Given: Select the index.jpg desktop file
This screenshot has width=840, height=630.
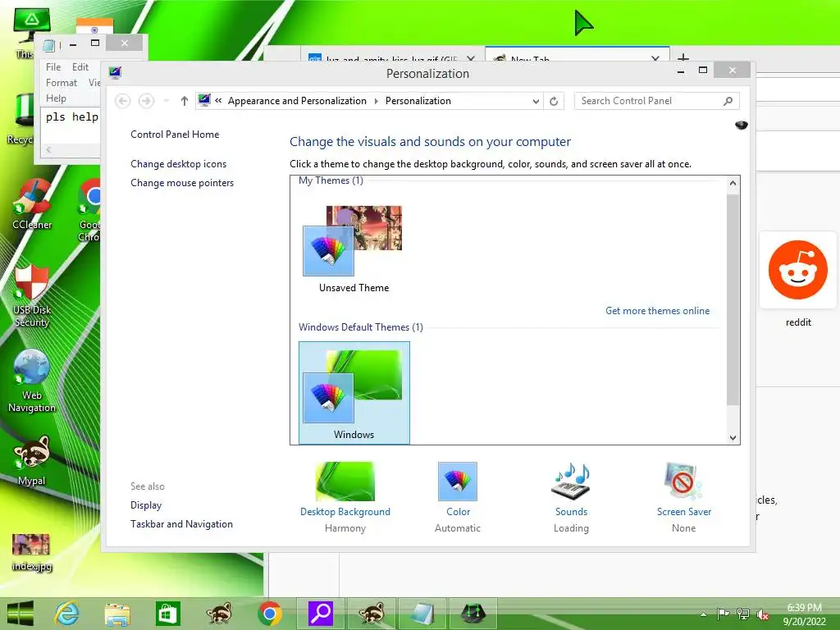Looking at the screenshot, I should 31,552.
